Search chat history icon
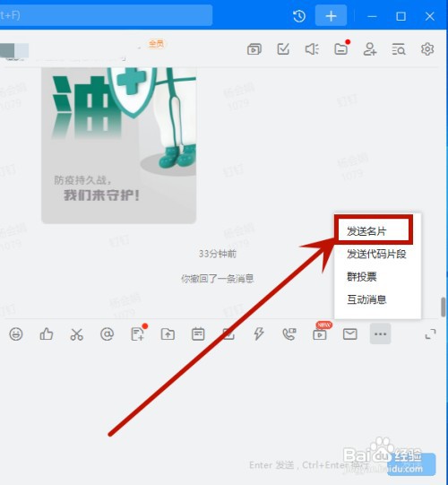 click(399, 49)
